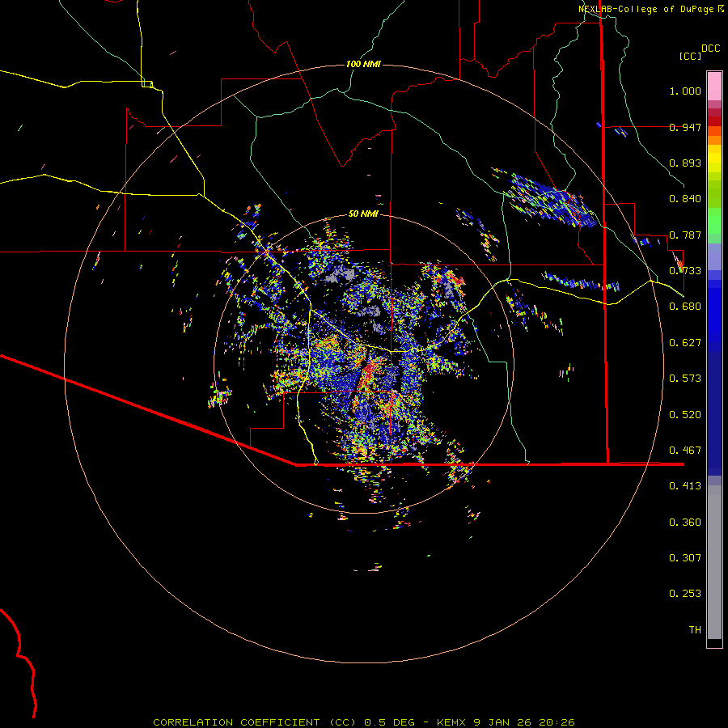Click the bright green color bar segment
728x728 pixels.
click(714, 221)
